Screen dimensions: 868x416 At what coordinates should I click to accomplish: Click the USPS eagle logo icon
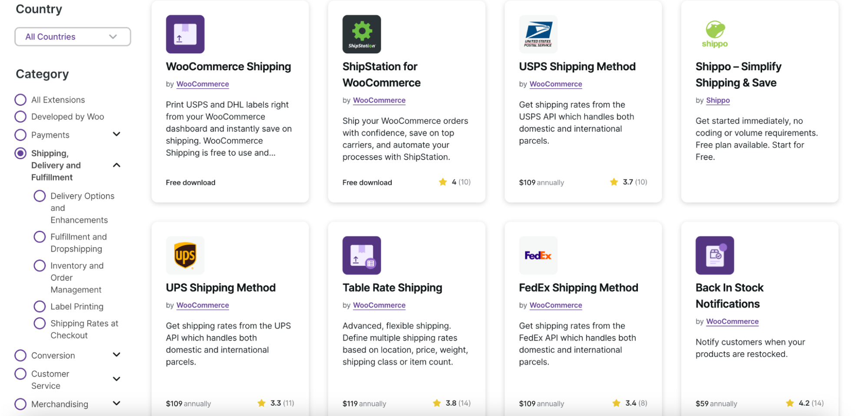tap(538, 34)
